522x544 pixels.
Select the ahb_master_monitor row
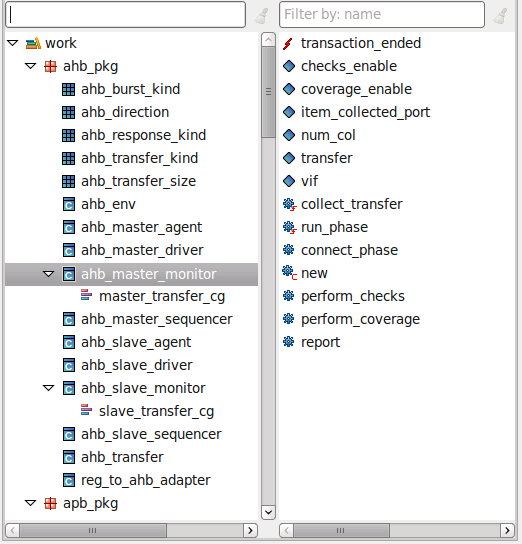point(131,274)
